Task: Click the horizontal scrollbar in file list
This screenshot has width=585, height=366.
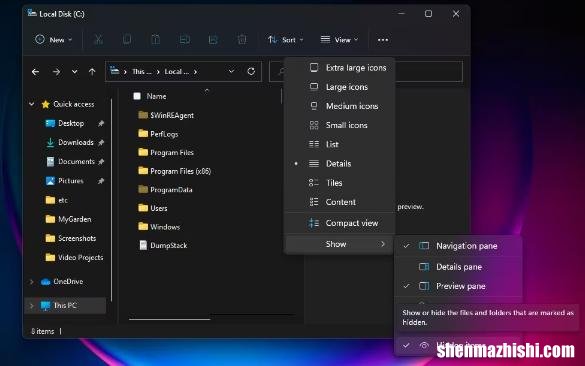Action: [170, 319]
